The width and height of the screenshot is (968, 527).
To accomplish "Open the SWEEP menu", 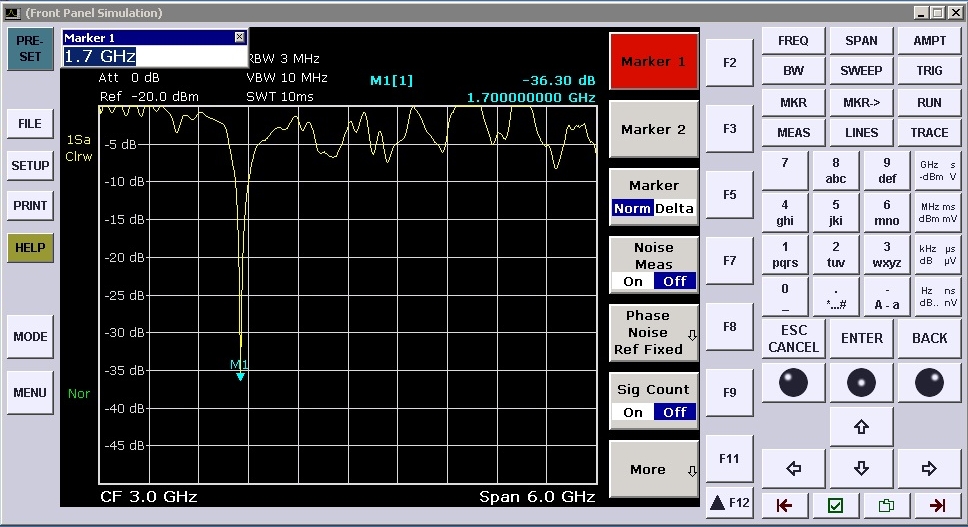I will (x=861, y=70).
